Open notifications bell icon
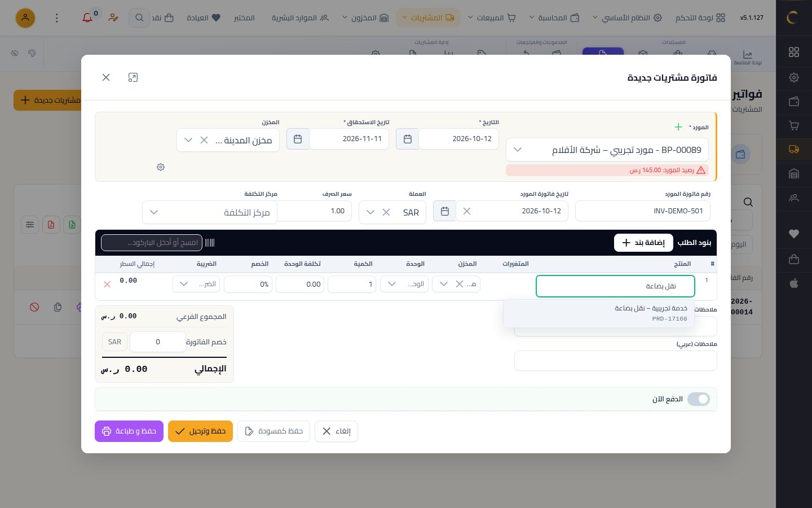The image size is (812, 508). (87, 17)
